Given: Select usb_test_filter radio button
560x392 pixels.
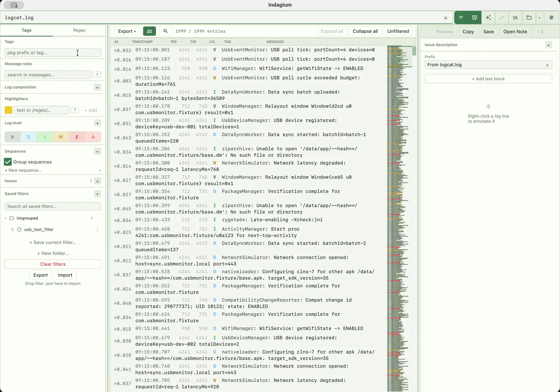Looking at the screenshot, I should coord(19,230).
